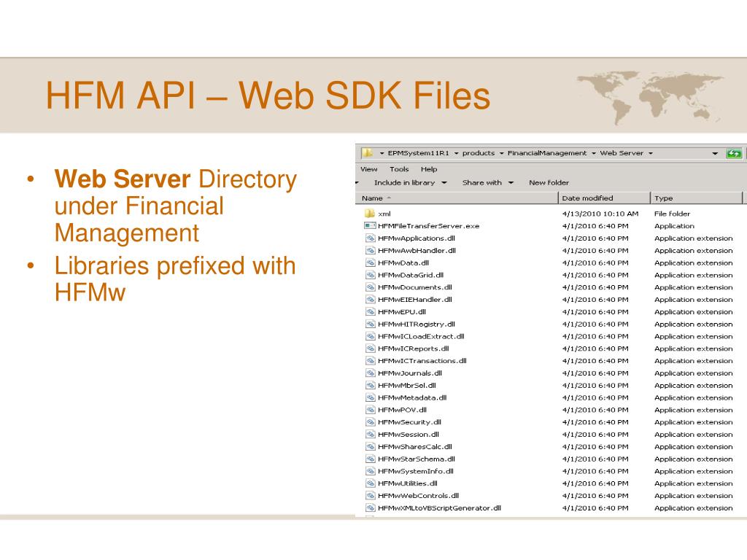Sort by Name column header

point(457,198)
